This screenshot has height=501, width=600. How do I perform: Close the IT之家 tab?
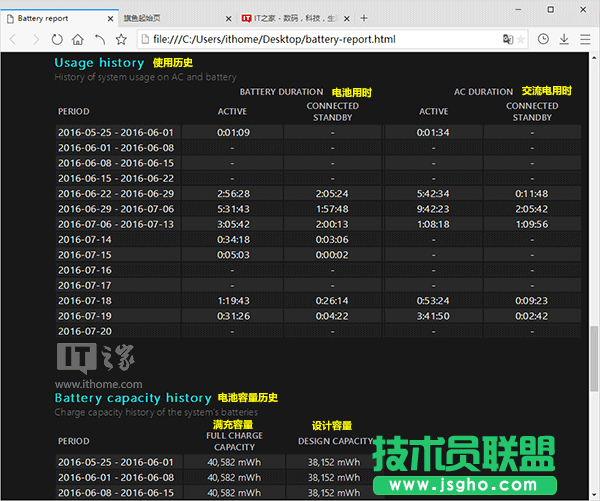point(347,18)
